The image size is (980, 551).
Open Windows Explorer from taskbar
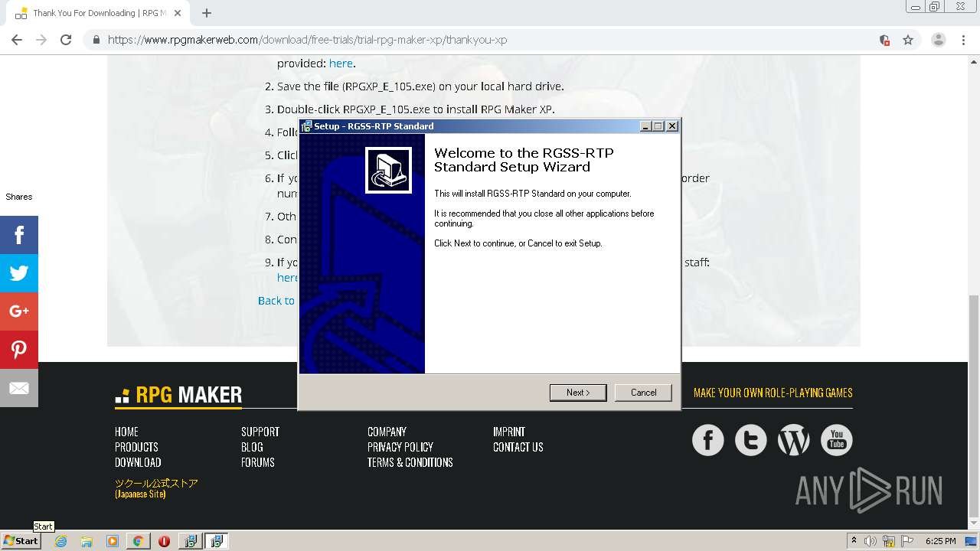(x=87, y=541)
